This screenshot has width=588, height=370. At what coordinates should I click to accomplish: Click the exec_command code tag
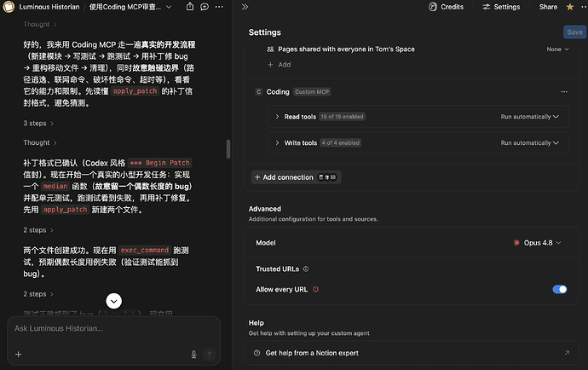(145, 251)
